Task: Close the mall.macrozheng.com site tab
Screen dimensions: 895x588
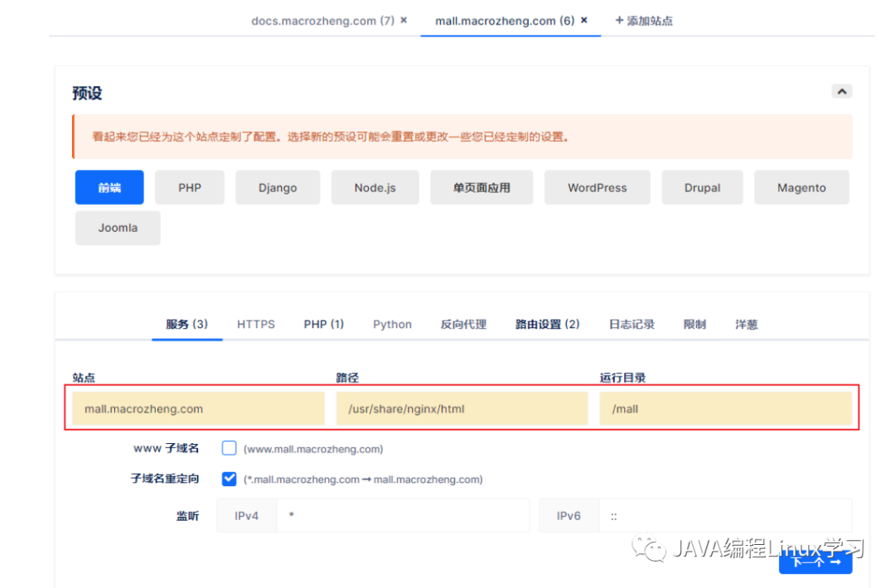Action: click(584, 21)
